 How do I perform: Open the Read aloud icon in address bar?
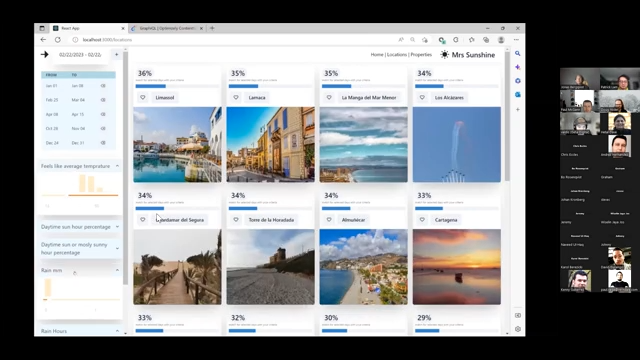(x=401, y=40)
